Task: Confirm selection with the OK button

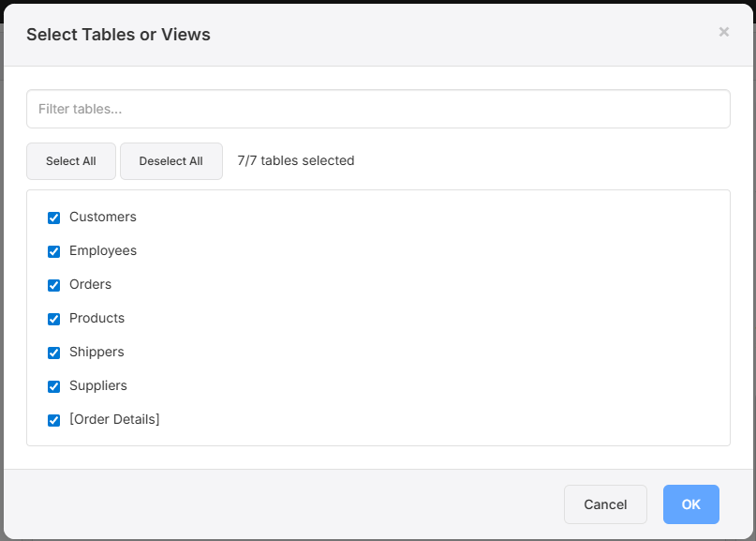Action: pyautogui.click(x=690, y=504)
